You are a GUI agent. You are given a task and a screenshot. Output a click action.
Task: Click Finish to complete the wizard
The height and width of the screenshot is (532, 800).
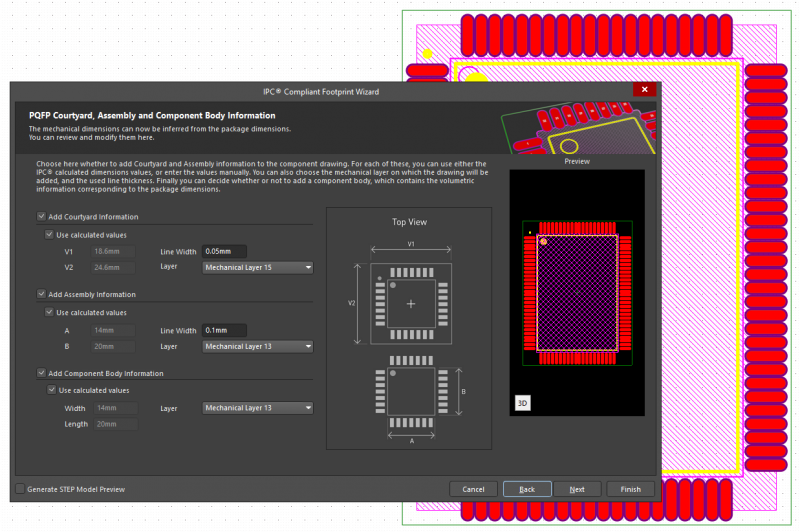(630, 489)
